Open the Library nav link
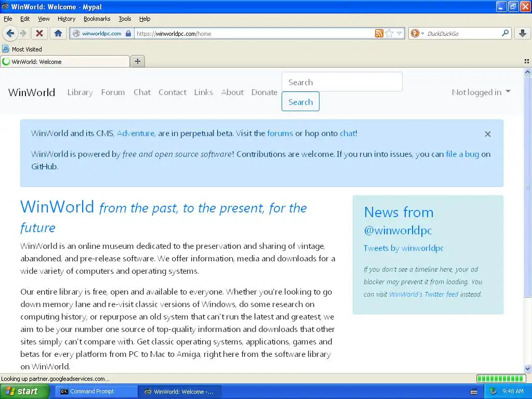 coord(80,92)
